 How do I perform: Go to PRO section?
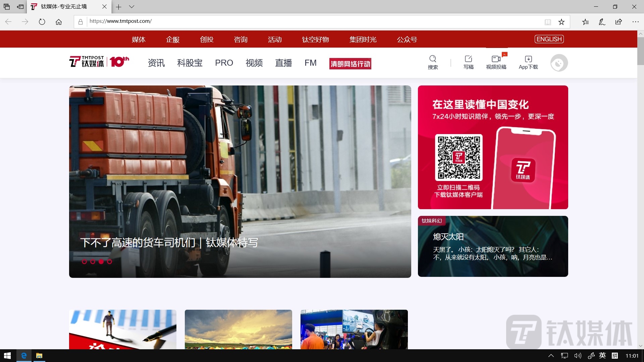coord(224,63)
